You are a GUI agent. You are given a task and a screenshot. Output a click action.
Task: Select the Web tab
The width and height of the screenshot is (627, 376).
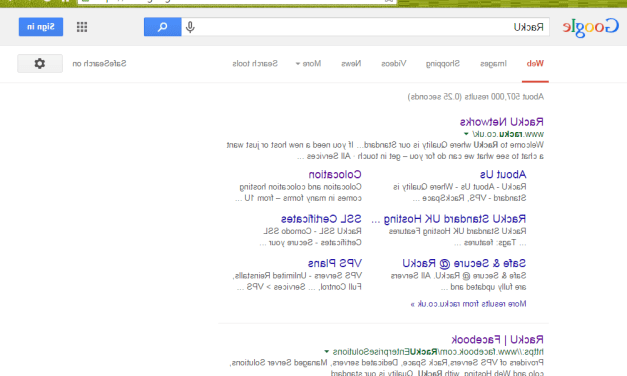(x=535, y=64)
